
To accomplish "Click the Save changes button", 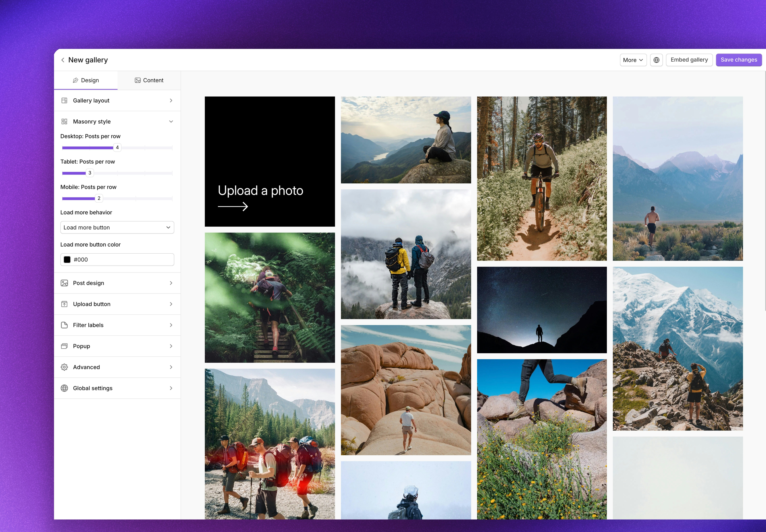I will coord(738,60).
